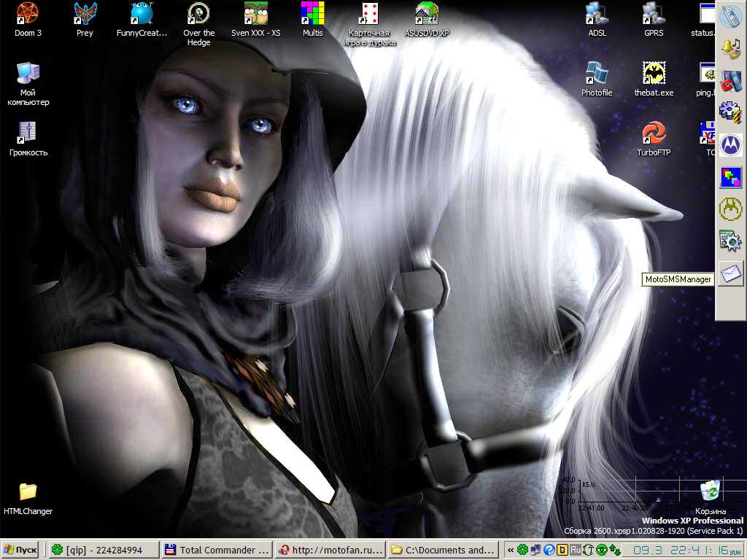Switch to Total Commander in taskbar
747x560 pixels.
coord(217,550)
